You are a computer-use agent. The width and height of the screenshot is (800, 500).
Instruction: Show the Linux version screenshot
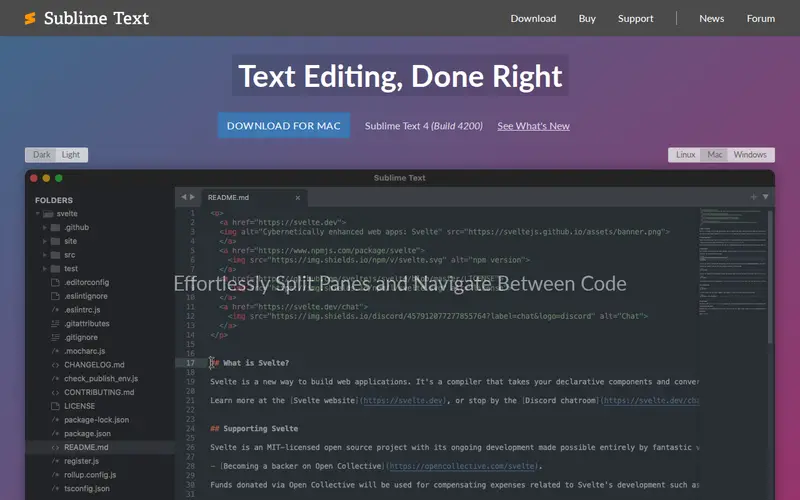[685, 155]
